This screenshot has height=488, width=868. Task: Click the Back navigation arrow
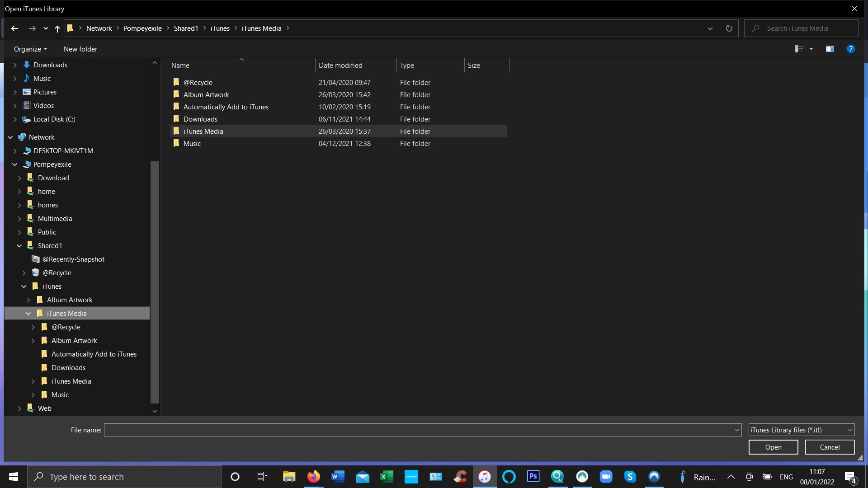[14, 28]
